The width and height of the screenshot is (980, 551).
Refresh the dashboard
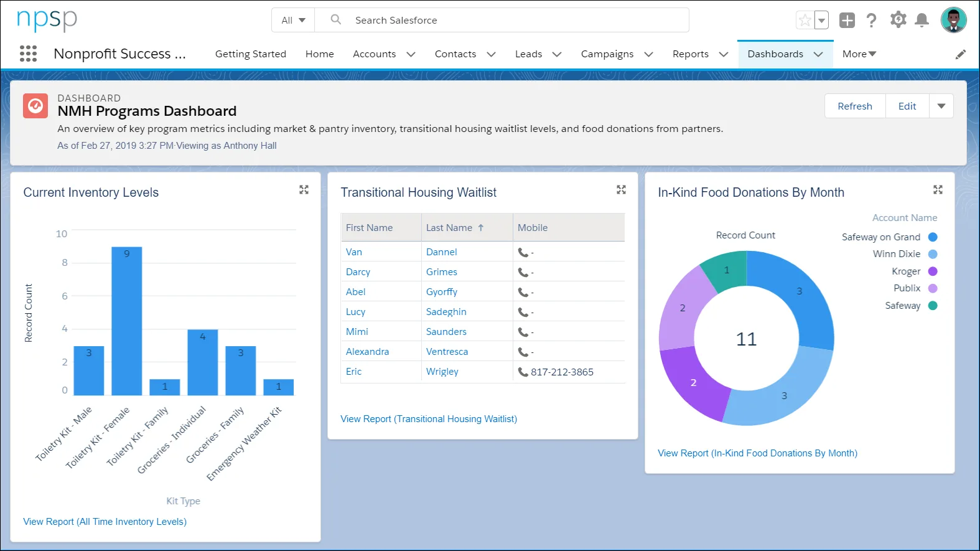pos(855,106)
